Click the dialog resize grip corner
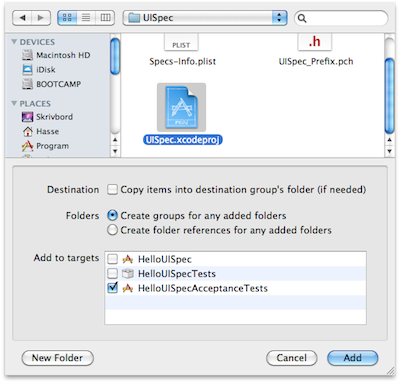 tap(390, 371)
